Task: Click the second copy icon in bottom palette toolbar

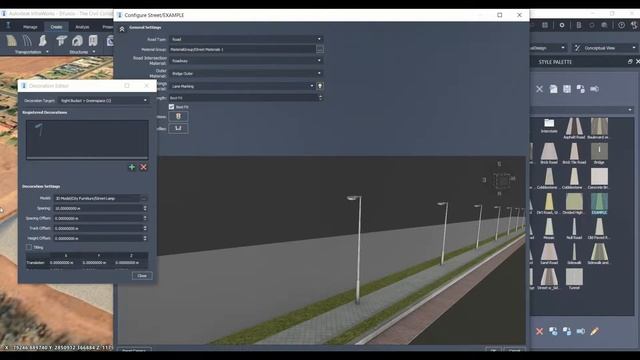Action: [567, 331]
